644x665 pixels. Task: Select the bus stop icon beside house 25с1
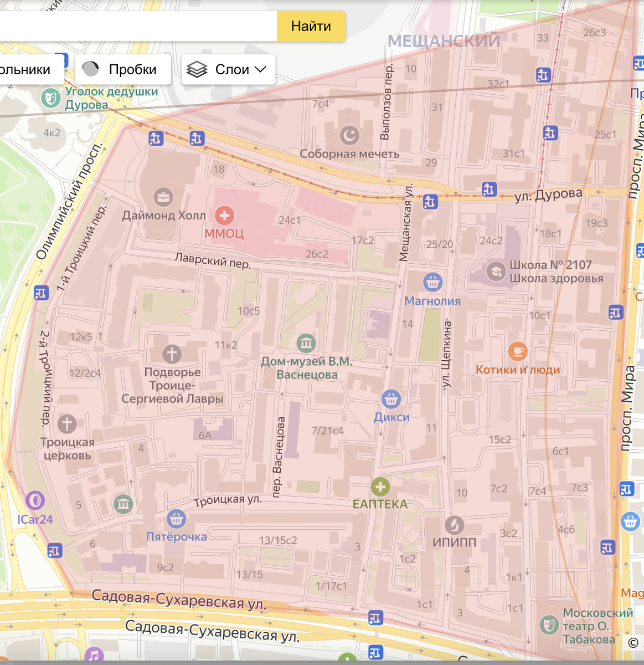550,133
